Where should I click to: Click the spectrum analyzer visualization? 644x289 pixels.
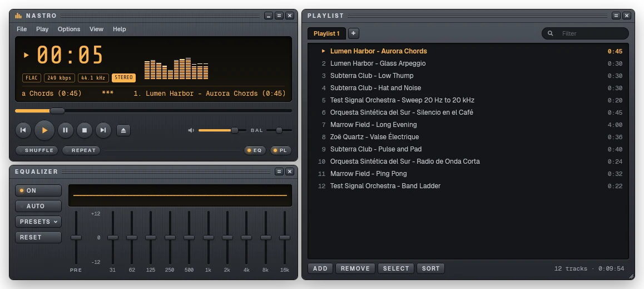pyautogui.click(x=176, y=68)
